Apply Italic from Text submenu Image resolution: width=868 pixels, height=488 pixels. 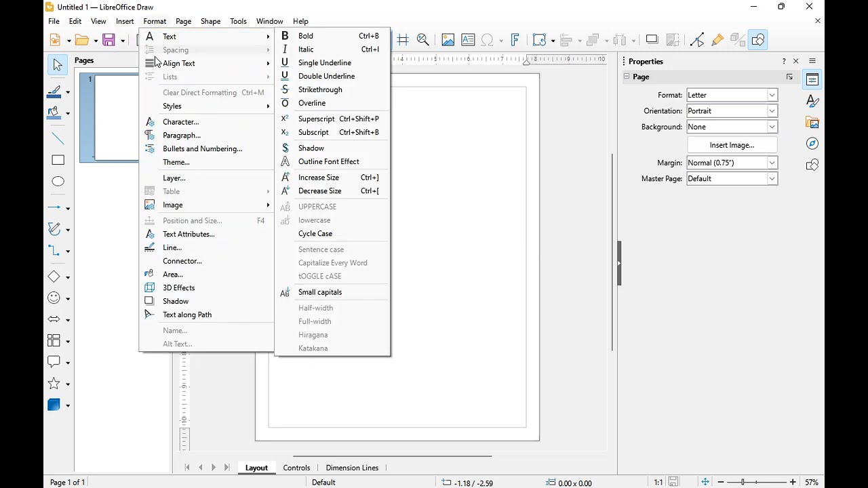point(332,49)
